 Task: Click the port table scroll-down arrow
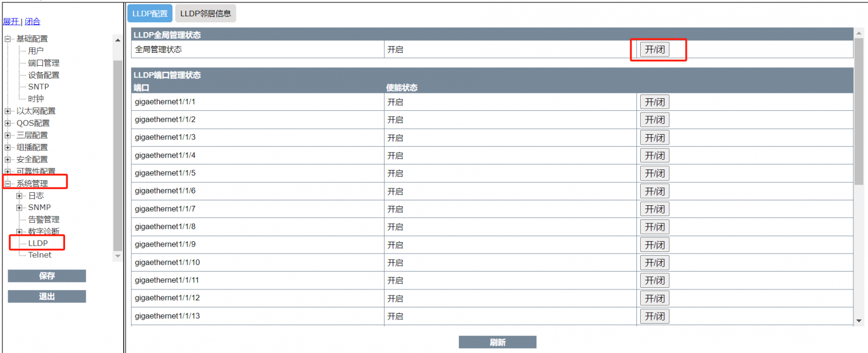[859, 321]
